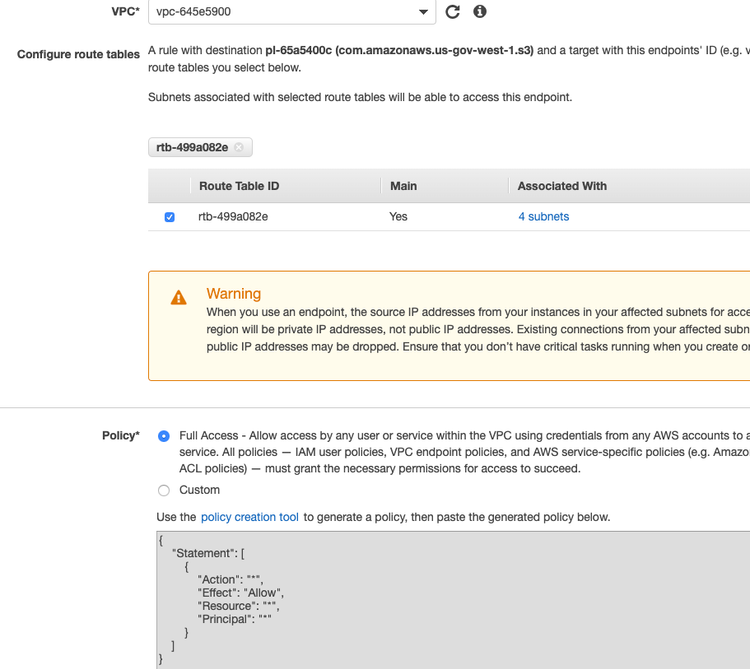Choose the Custom policy radio button
This screenshot has width=750, height=669.
coord(164,490)
